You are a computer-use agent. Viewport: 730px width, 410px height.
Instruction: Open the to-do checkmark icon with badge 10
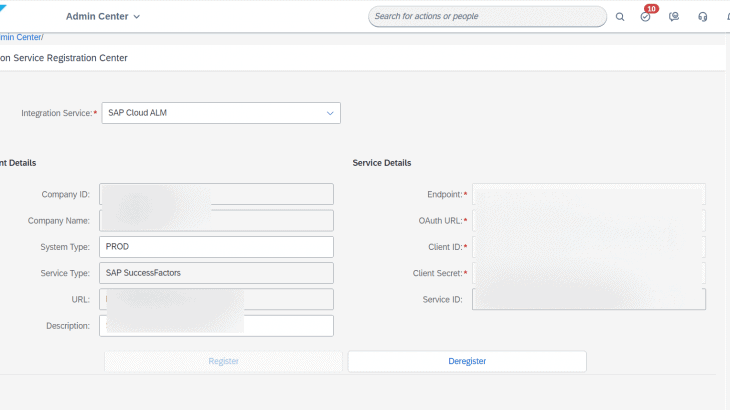(x=646, y=17)
